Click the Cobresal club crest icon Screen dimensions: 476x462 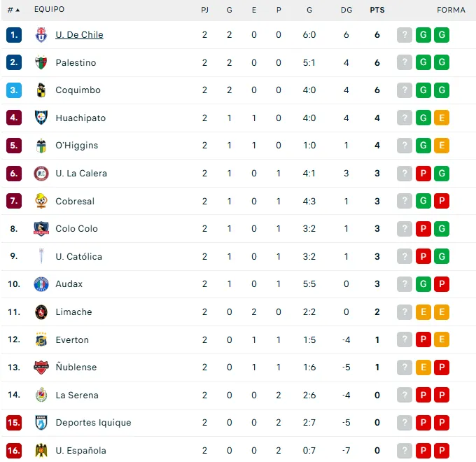click(41, 202)
